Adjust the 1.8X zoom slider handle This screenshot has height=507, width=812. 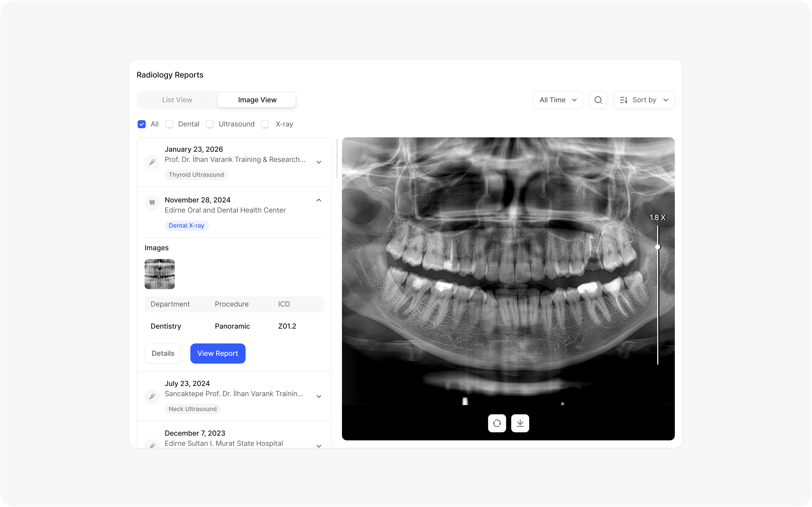pyautogui.click(x=658, y=247)
